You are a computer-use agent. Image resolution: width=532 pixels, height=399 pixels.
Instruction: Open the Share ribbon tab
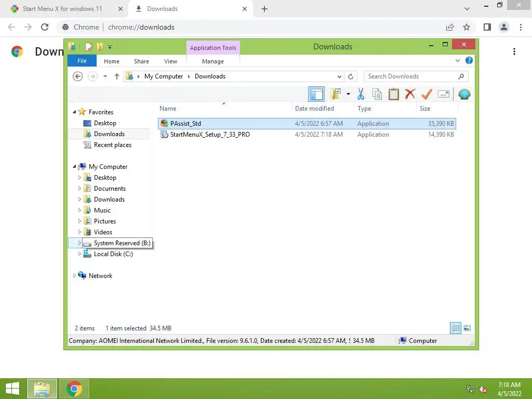tap(141, 61)
